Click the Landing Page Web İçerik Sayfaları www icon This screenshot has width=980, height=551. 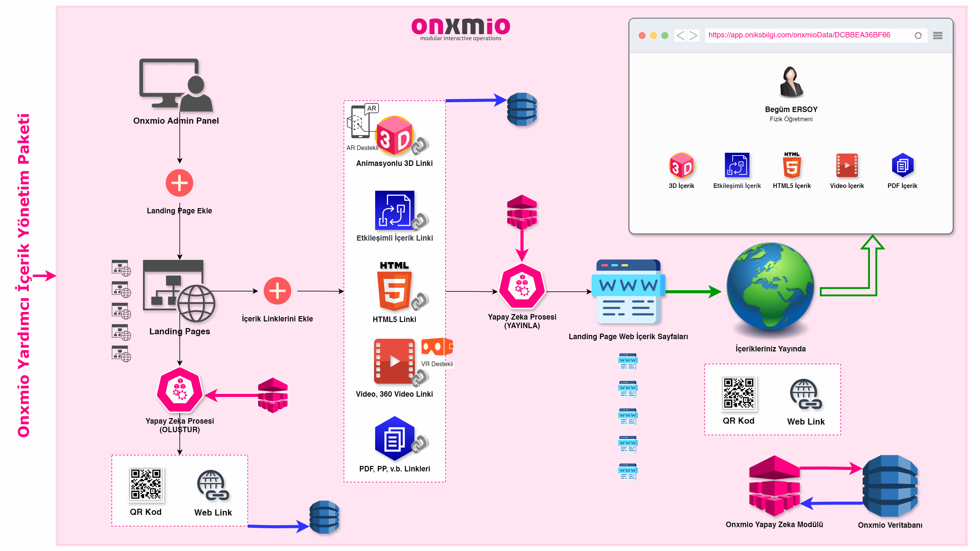[x=628, y=292]
